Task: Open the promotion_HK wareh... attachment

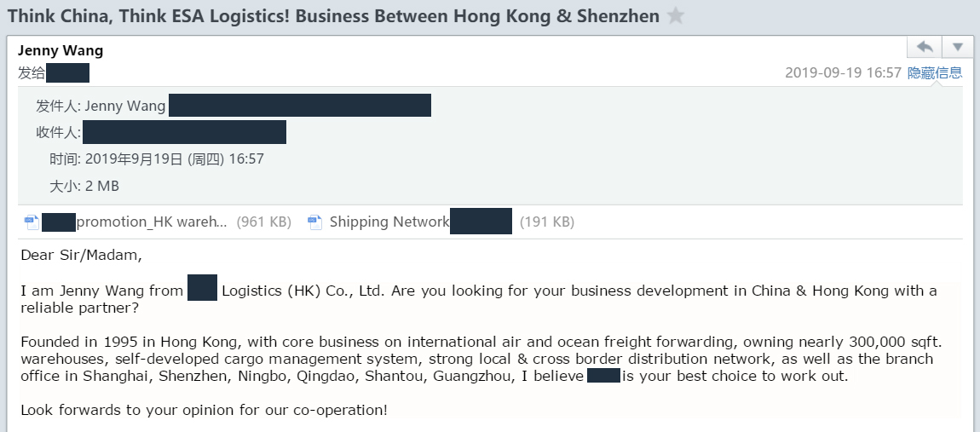Action: (153, 222)
